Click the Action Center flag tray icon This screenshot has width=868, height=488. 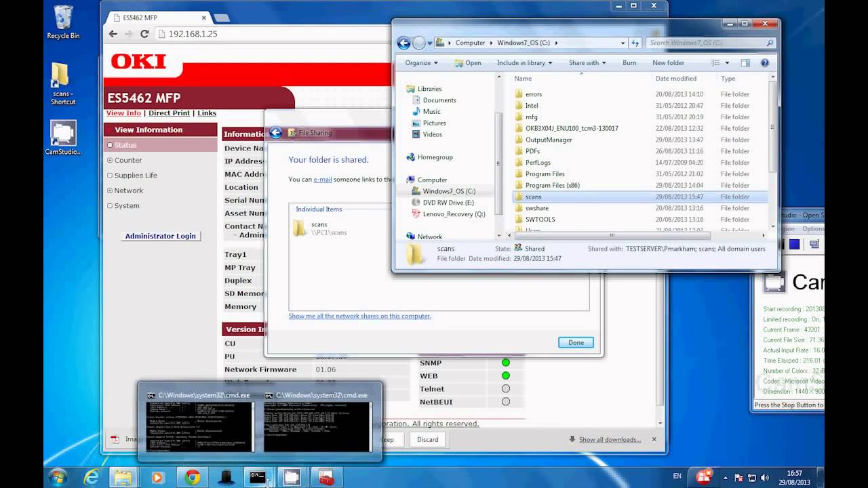[x=739, y=478]
